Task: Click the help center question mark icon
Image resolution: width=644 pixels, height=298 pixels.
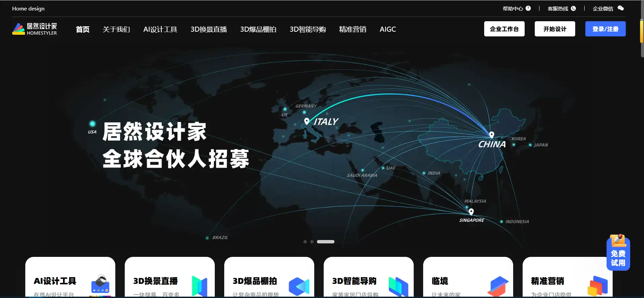Action: click(x=528, y=8)
